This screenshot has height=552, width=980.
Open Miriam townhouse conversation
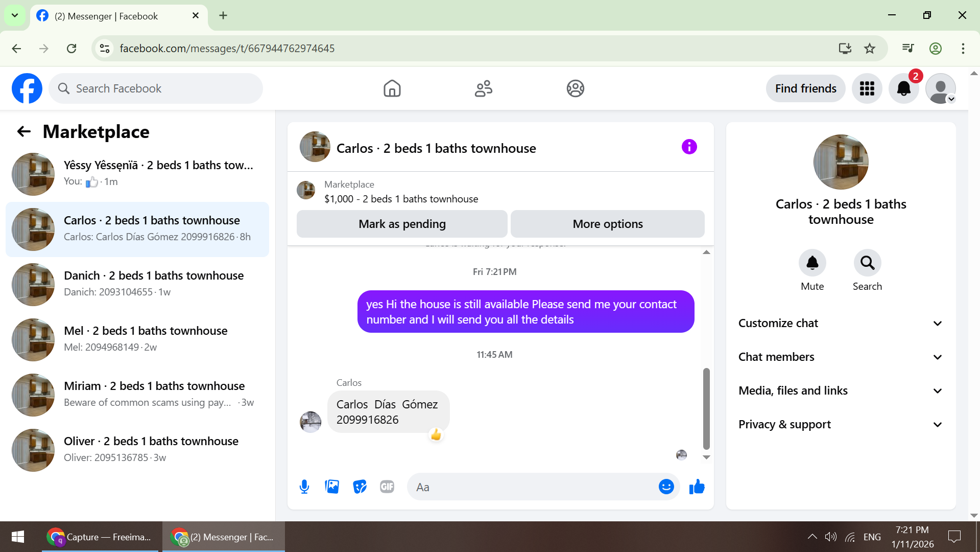(x=137, y=395)
